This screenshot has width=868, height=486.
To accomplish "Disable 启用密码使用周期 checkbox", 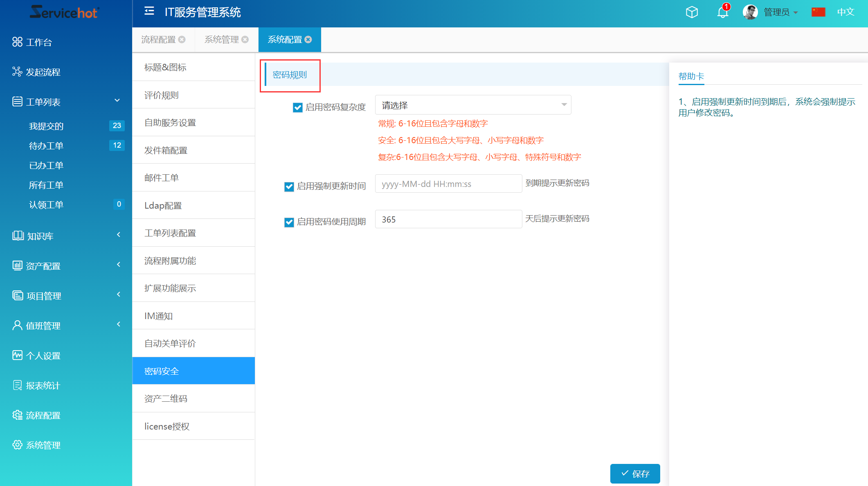I will pyautogui.click(x=289, y=222).
